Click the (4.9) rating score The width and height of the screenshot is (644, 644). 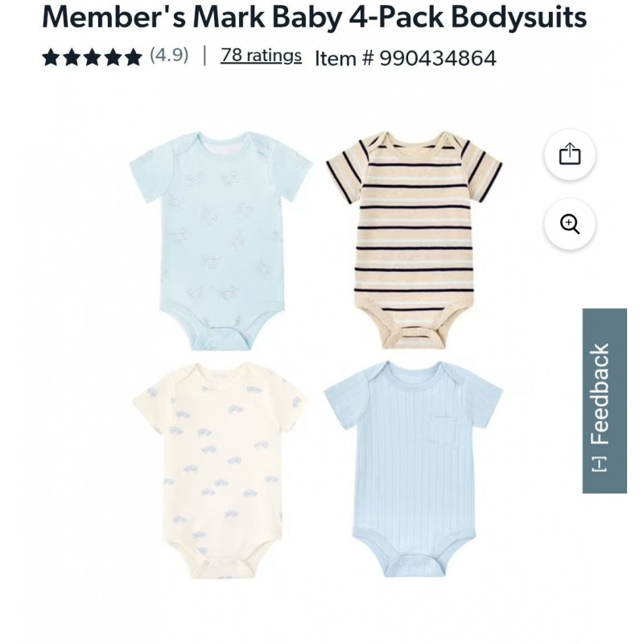169,55
